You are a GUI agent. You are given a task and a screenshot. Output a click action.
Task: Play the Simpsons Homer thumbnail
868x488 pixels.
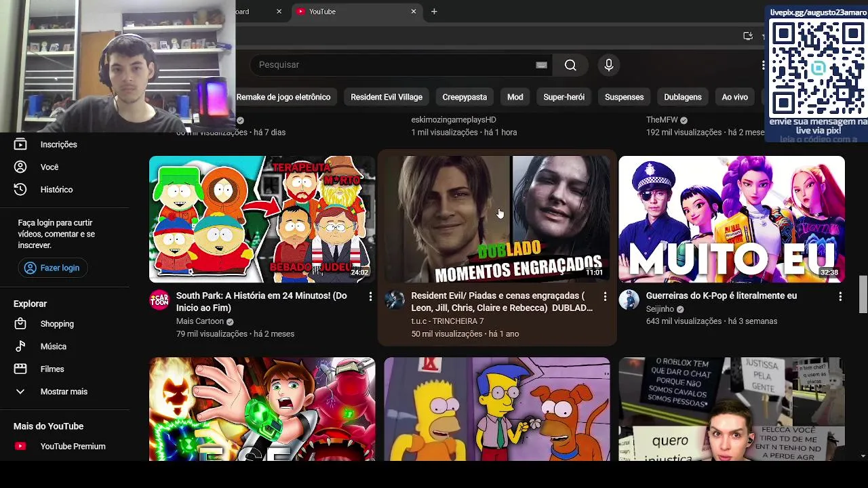tap(497, 409)
